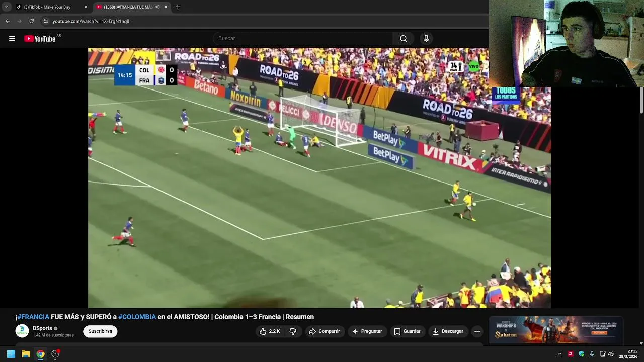Screen dimensions: 644x362
Task: Expand the tab search dropdown arrow
Action: [x=6, y=7]
